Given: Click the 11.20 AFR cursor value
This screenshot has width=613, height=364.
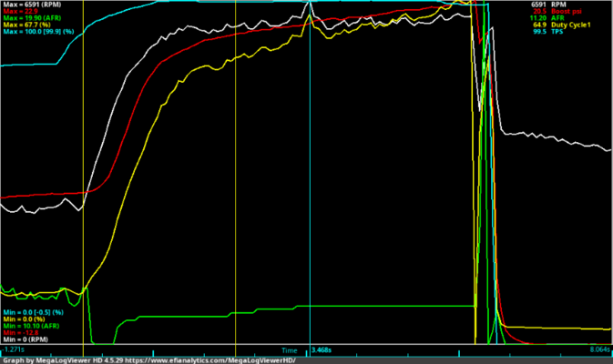Looking at the screenshot, I should pos(538,18).
